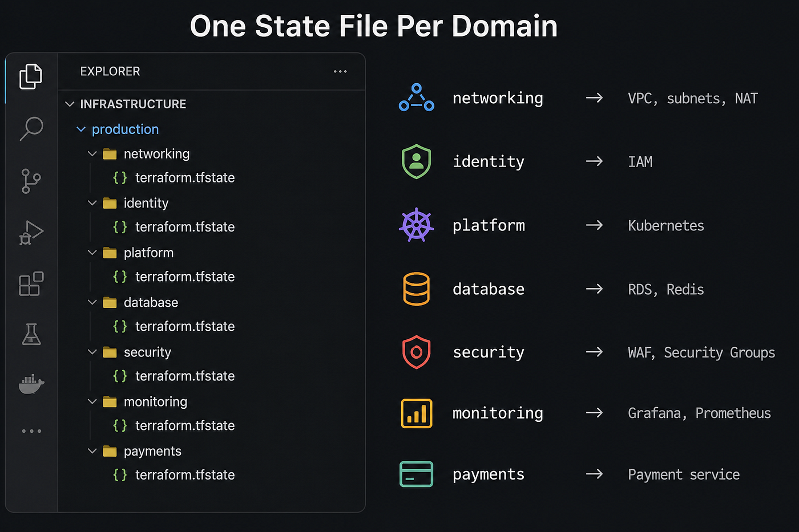Screen dimensions: 799x532
Task: Collapse the identity folder chevron
Action: 92,203
